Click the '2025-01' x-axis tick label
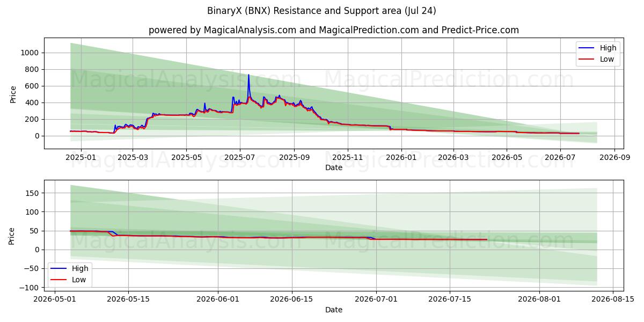The height and width of the screenshot is (322, 644). coord(80,158)
